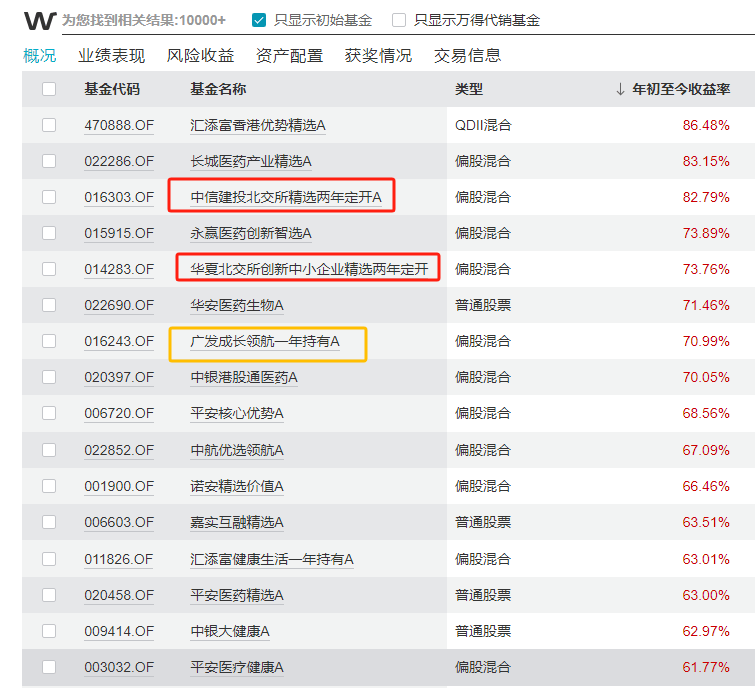This screenshot has width=755, height=688.
Task: Tick the checkbox for 003032.OF
Action: coord(49,667)
